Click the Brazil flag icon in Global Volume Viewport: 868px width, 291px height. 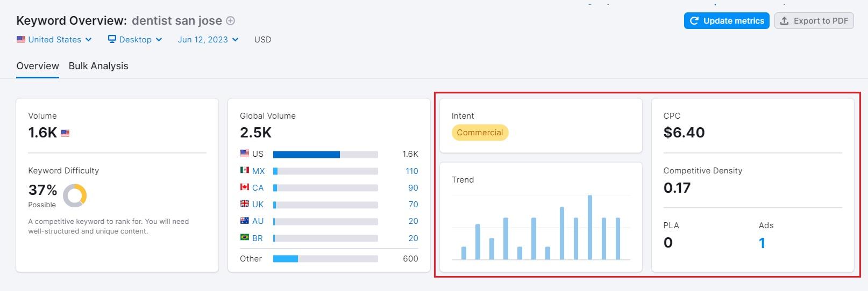click(x=245, y=237)
